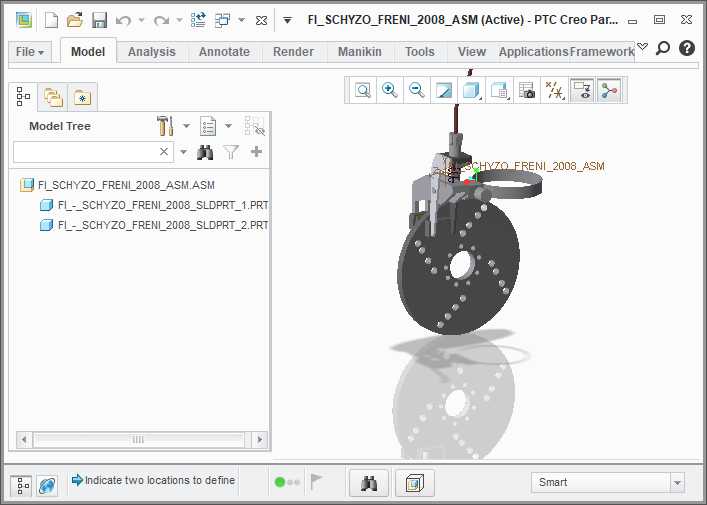The image size is (707, 505).
Task: Save the model with the floppy disk icon
Action: [99, 20]
